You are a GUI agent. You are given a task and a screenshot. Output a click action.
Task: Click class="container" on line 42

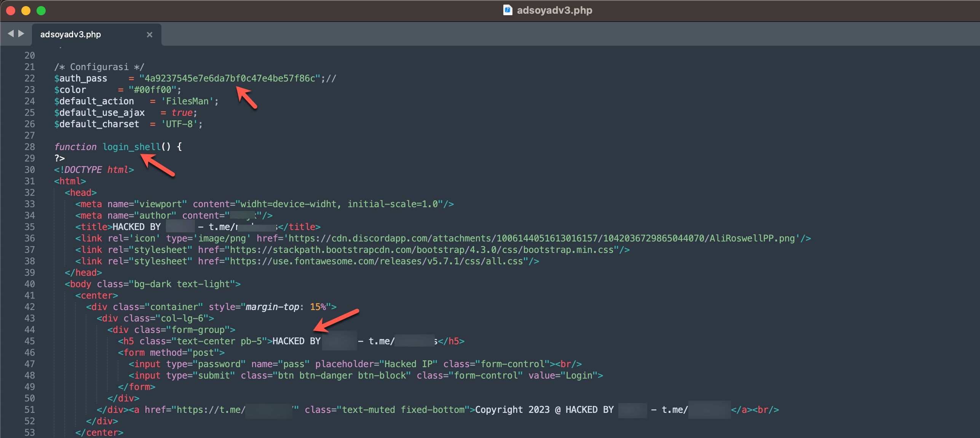click(x=158, y=307)
